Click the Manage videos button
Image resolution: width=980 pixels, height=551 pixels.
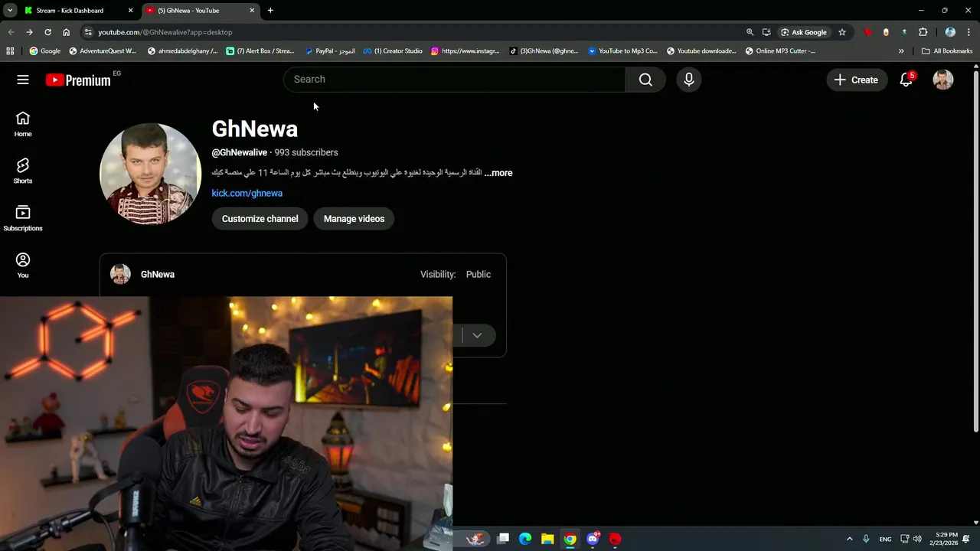click(354, 219)
